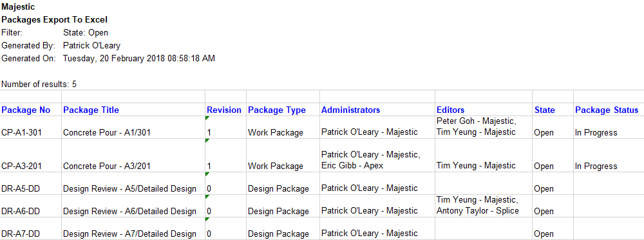Image resolution: width=644 pixels, height=240 pixels.
Task: Click the green triangle on DR-A7-DD revision cell
Action: point(207,219)
